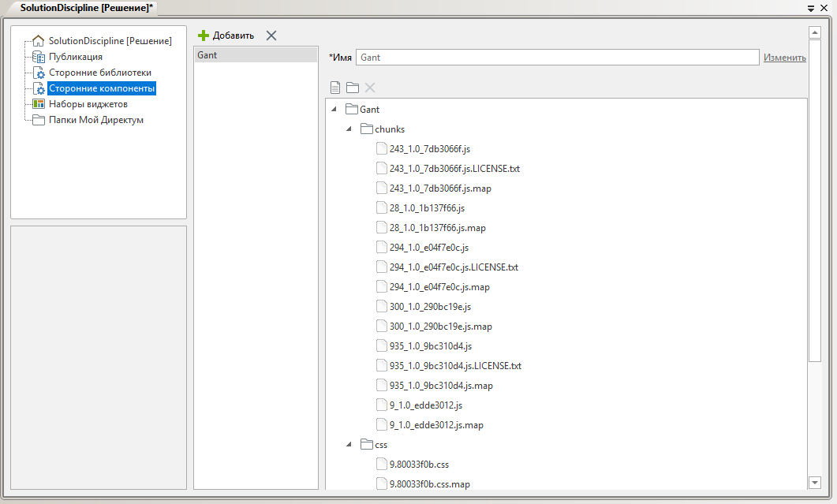This screenshot has width=837, height=504.
Task: Click the file icon of 9.80033f0b.css
Action: (382, 465)
